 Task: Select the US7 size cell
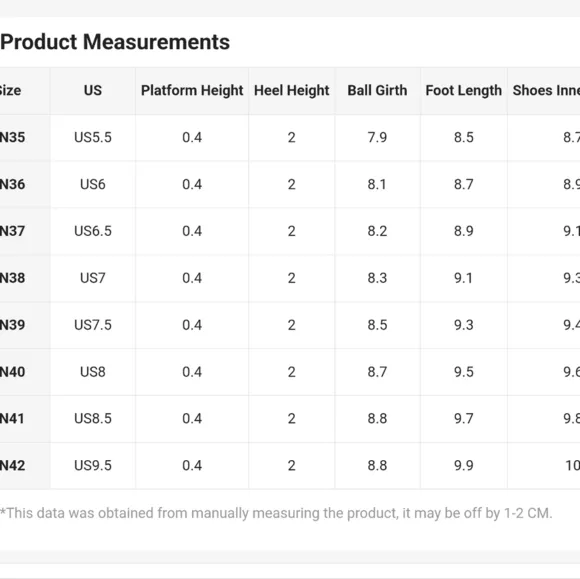tap(93, 278)
